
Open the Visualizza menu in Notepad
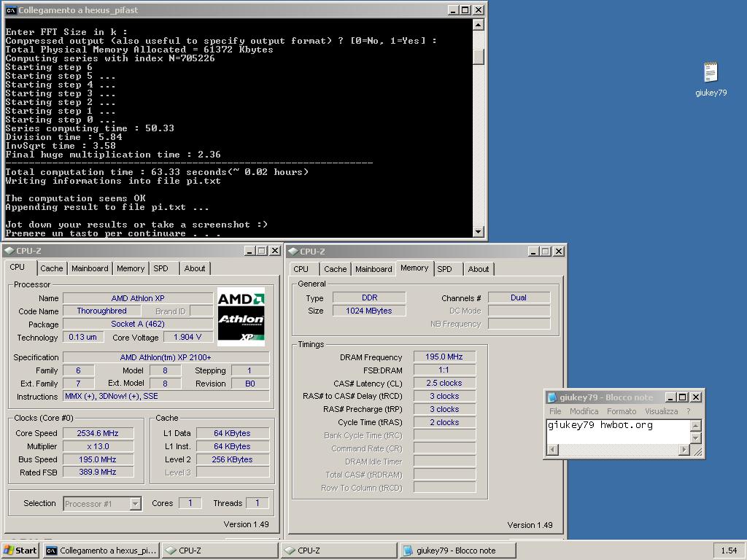[x=661, y=411]
